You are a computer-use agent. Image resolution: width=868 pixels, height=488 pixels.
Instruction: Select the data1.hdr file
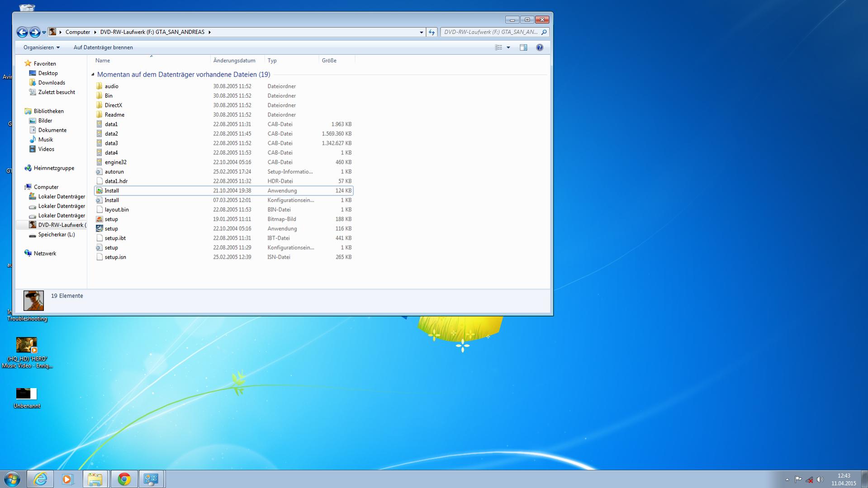pyautogui.click(x=223, y=181)
